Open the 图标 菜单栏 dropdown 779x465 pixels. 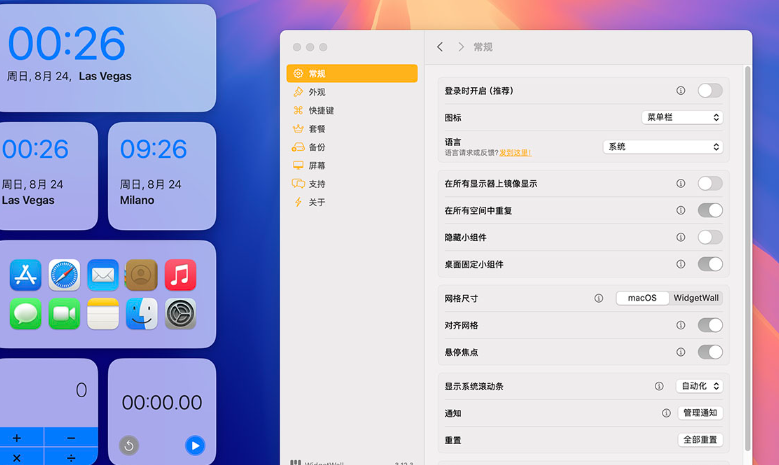(x=682, y=117)
